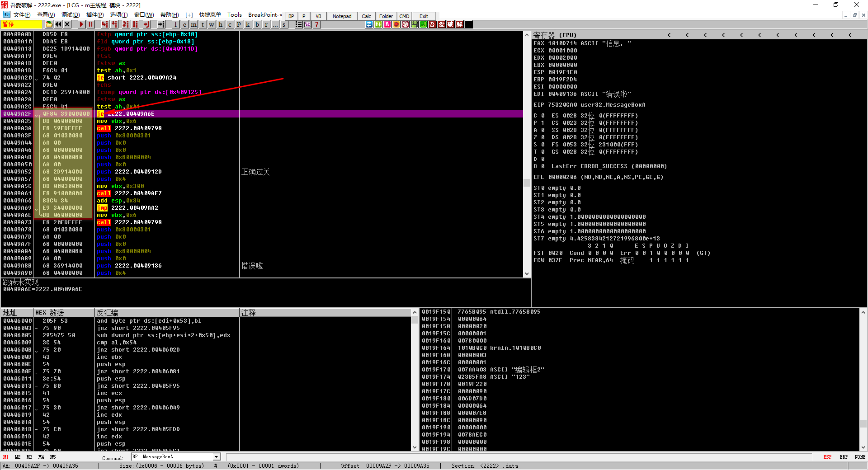
Task: Click the open file toolbar icon
Action: [49, 24]
